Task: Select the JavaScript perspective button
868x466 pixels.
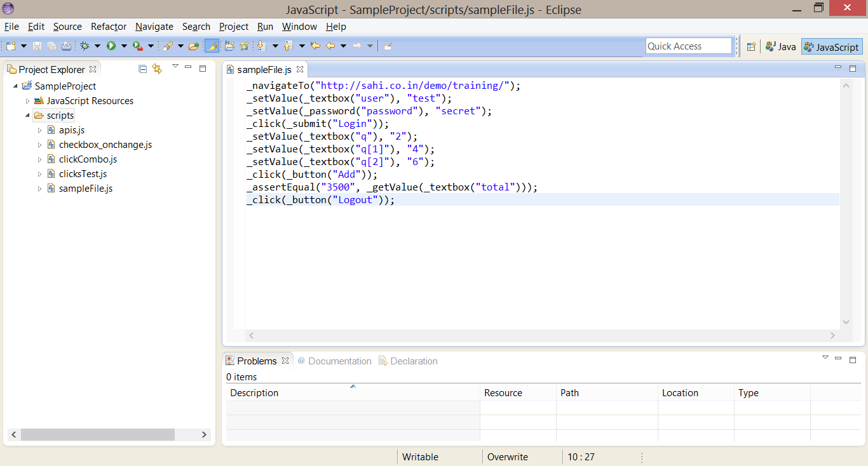Action: click(831, 46)
